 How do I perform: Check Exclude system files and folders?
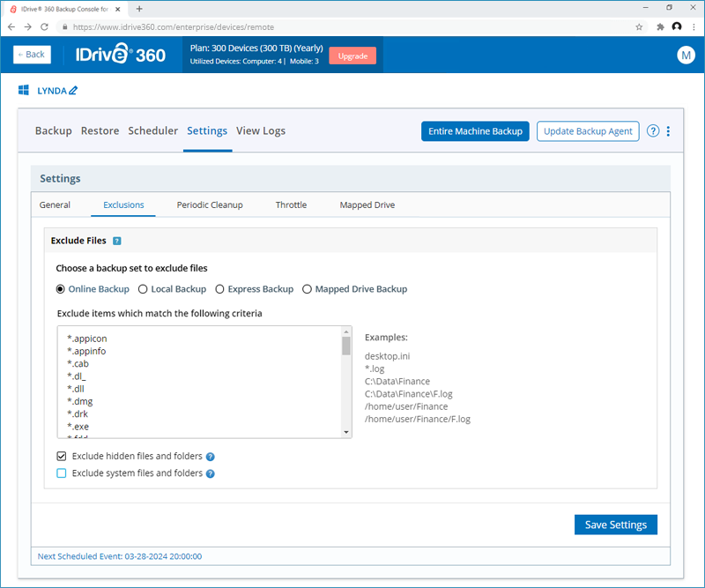click(x=62, y=473)
